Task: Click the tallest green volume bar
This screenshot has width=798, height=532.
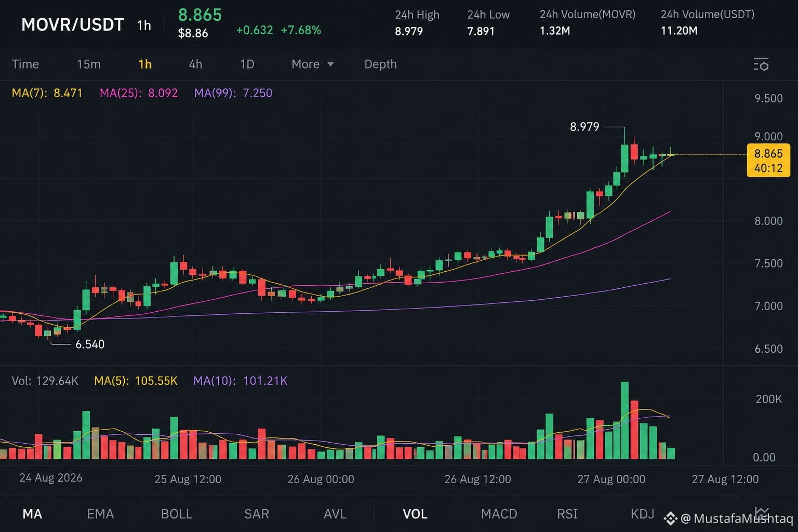Action: [x=625, y=420]
